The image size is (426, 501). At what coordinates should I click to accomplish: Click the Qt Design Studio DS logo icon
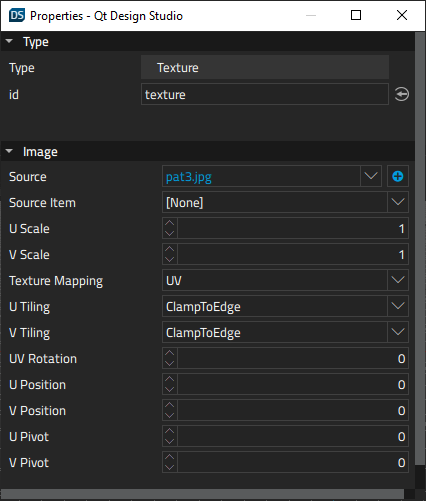[x=17, y=15]
